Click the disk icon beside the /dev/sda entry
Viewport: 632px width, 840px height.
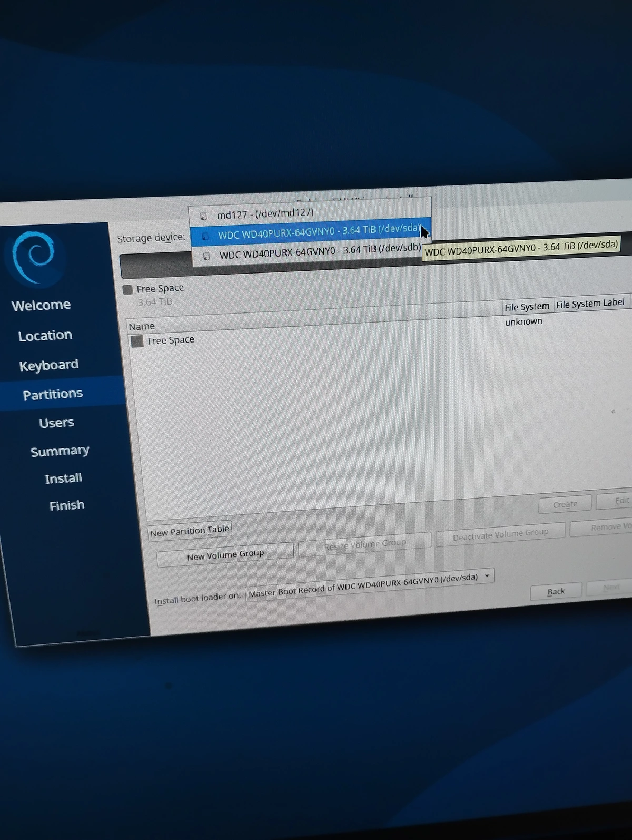205,236
